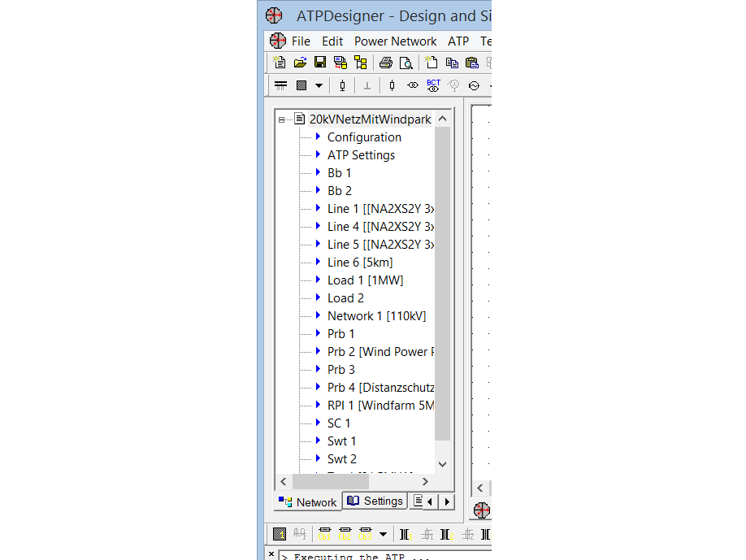Select the Cb1 circuit breaker icon

coord(324,534)
